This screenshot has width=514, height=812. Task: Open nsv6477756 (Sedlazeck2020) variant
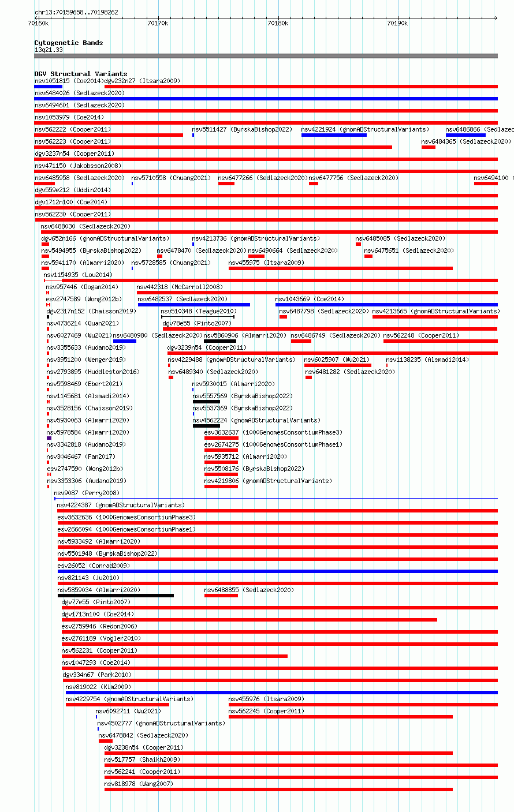pyautogui.click(x=353, y=178)
